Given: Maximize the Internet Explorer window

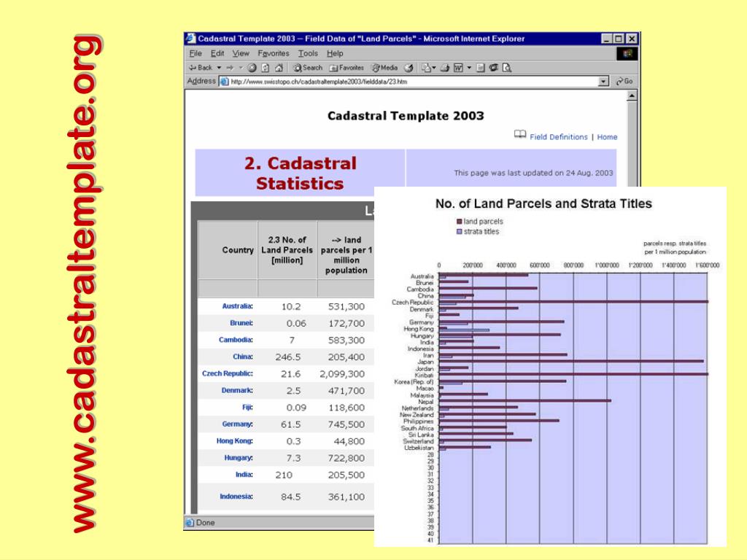Looking at the screenshot, I should click(x=619, y=39).
